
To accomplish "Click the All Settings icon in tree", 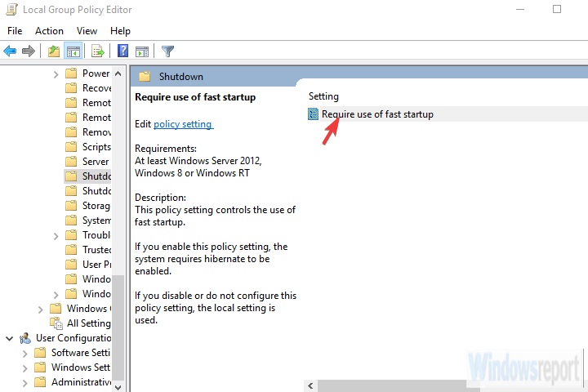I will 56,323.
